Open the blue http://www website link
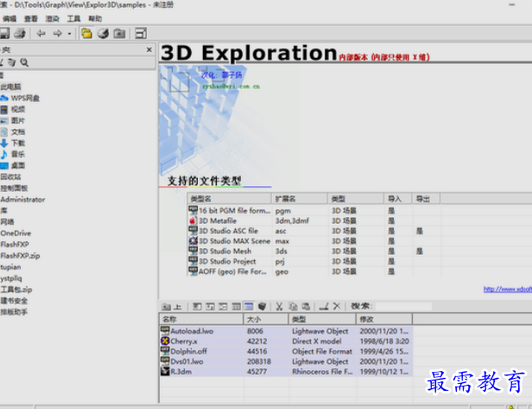Image resolution: width=532 pixels, height=409 pixels. click(508, 289)
